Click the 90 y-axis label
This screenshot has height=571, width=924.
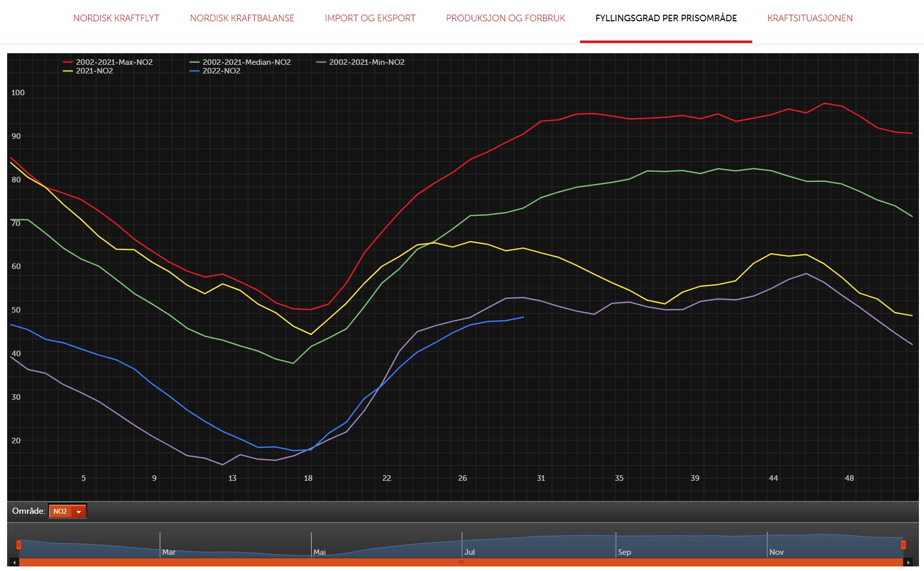(16, 136)
